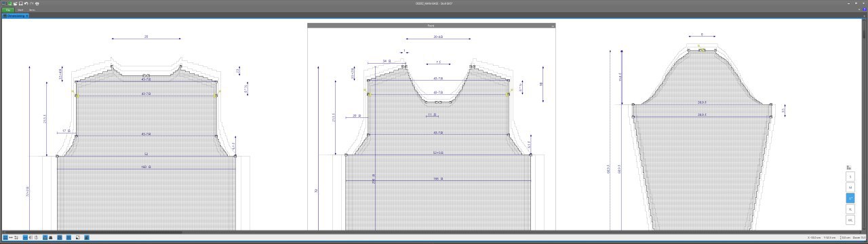Select size XXL button
The height and width of the screenshot is (244, 868).
[x=850, y=220]
